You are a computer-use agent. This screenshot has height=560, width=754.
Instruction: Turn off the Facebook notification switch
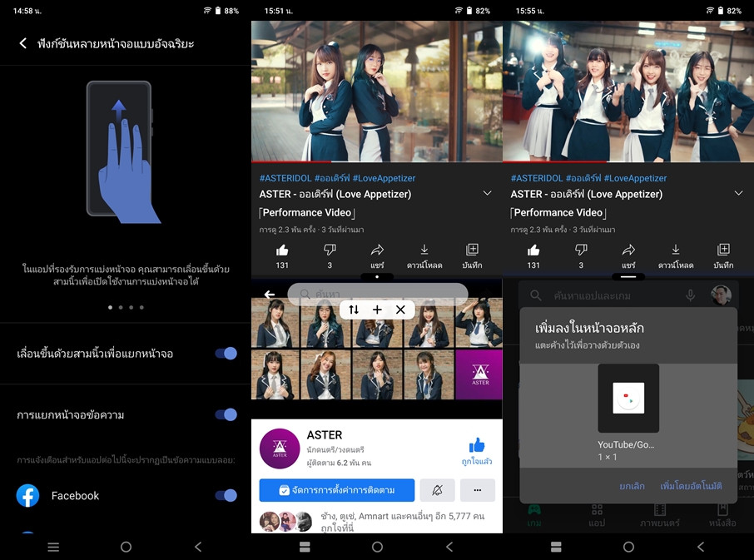226,496
